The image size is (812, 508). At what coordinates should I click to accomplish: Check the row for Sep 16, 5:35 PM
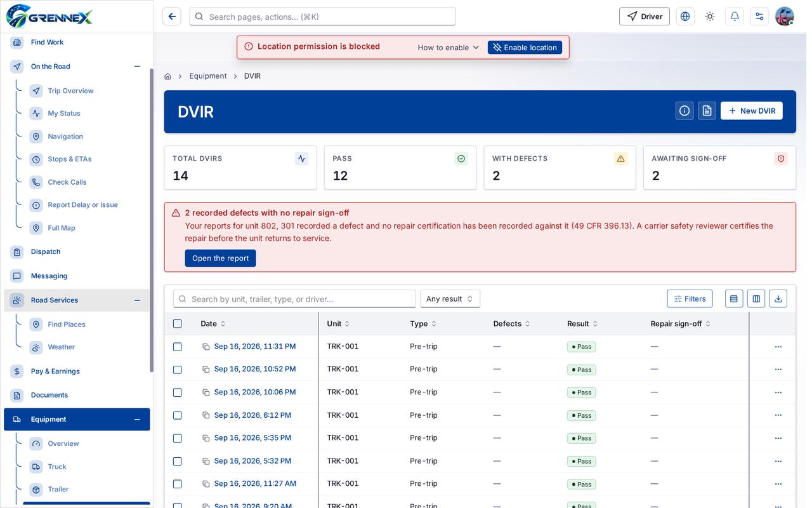pyautogui.click(x=178, y=438)
